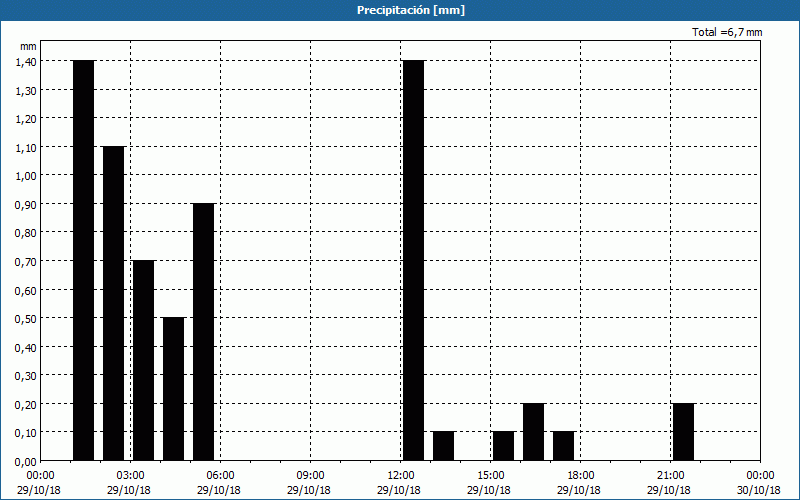Click the 21:00 x-axis time label

click(670, 476)
